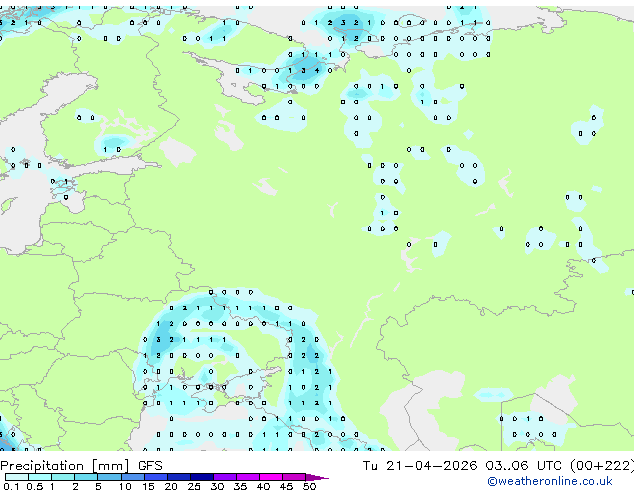Click the 0.1 legend scale label
The height and width of the screenshot is (490, 634).
[x=11, y=486]
